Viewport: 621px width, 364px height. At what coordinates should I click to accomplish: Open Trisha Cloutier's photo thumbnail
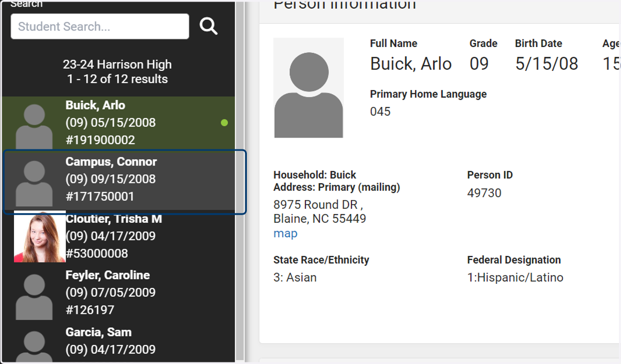coord(40,237)
